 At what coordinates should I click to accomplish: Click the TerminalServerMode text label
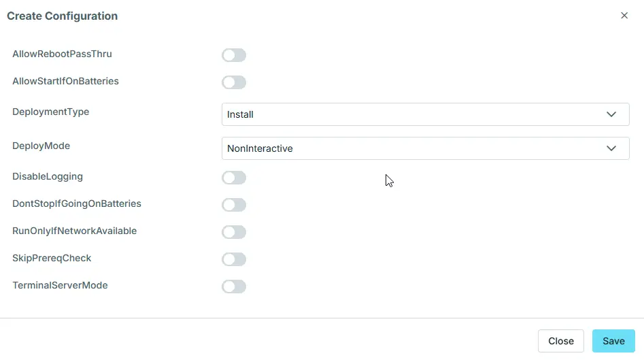(x=61, y=285)
